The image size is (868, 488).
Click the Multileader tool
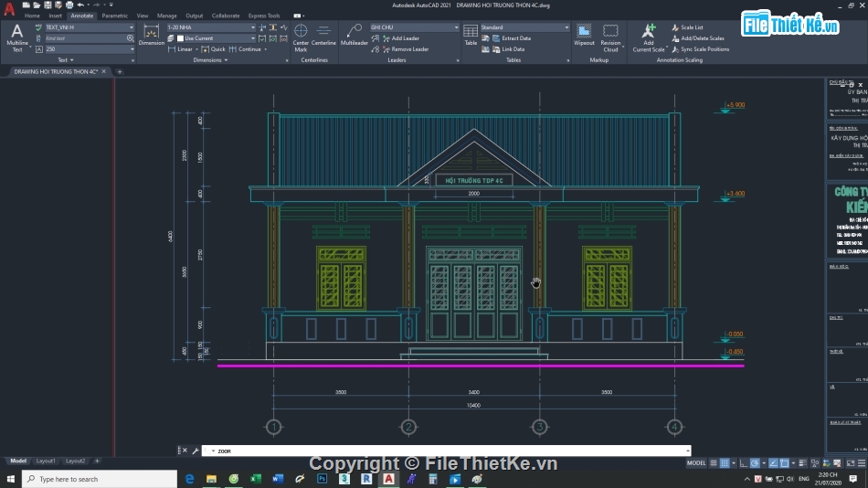tap(355, 35)
